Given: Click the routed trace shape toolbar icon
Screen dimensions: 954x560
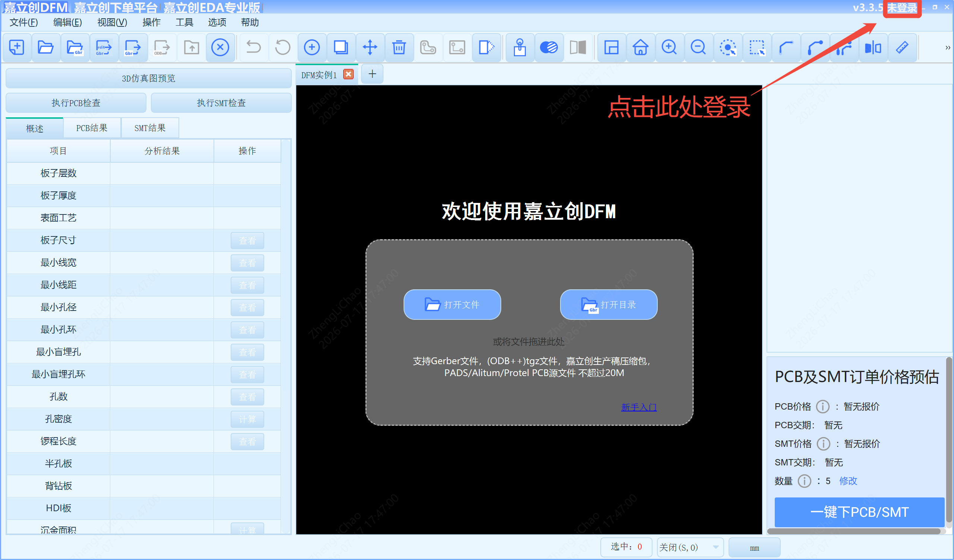Looking at the screenshot, I should tap(428, 48).
